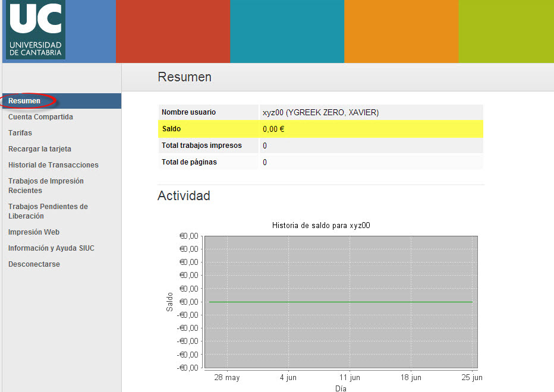Click Desconectarse to log out
This screenshot has width=554, height=392.
(x=34, y=264)
